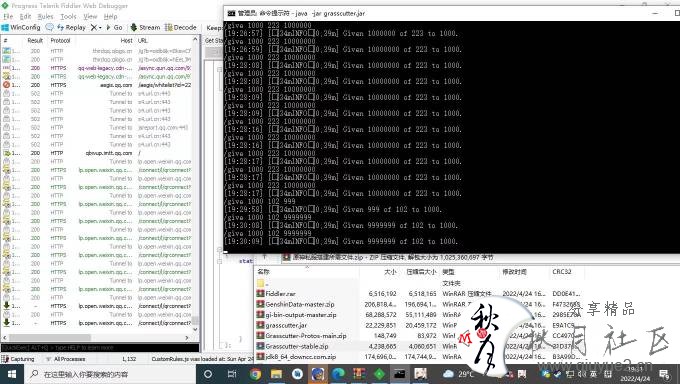The height and width of the screenshot is (384, 680).
Task: Open the Tools menu
Action: point(68,16)
